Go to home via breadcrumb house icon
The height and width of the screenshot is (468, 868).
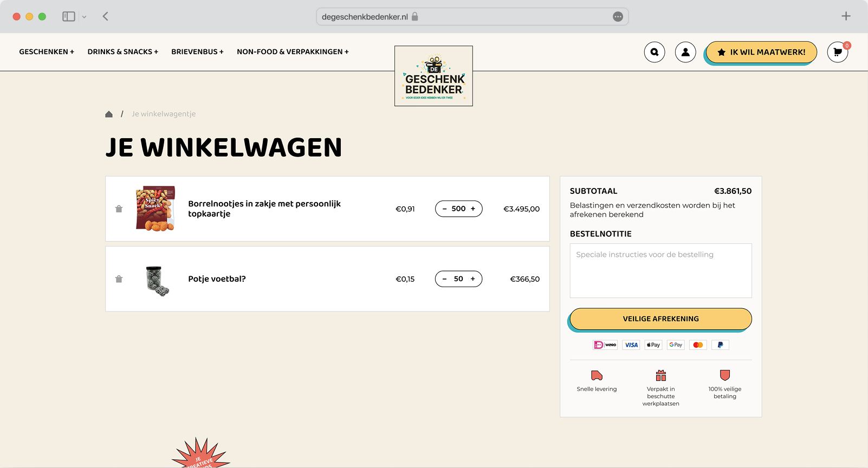point(109,114)
